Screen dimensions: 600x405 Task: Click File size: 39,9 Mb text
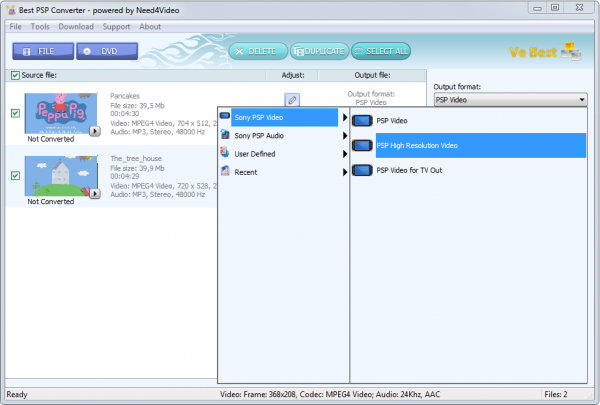click(137, 168)
